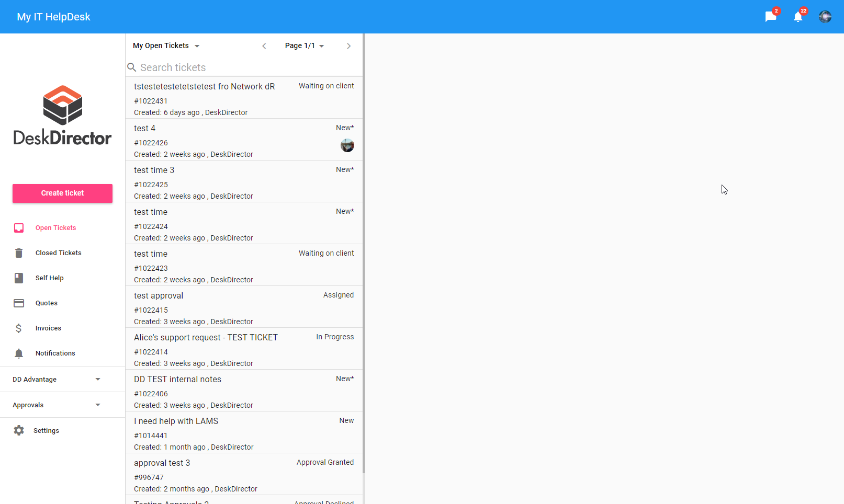Click the Invoices dollar icon
Image resolution: width=844 pixels, height=504 pixels.
(19, 328)
